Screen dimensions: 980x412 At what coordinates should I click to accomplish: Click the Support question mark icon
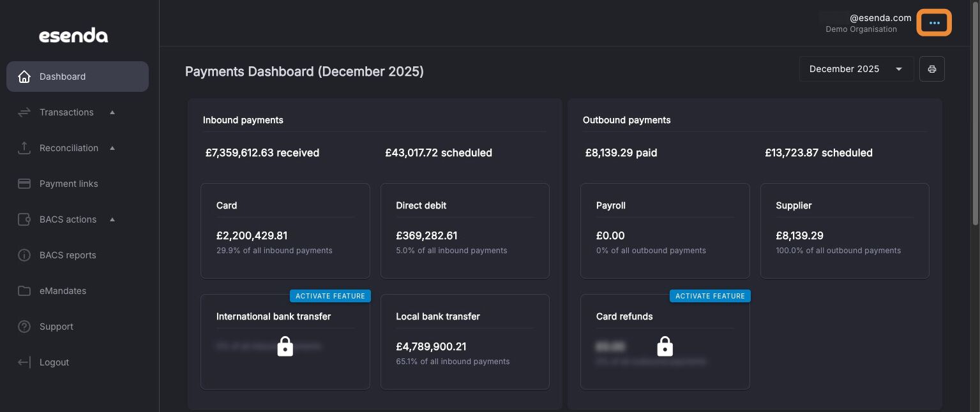tap(24, 327)
